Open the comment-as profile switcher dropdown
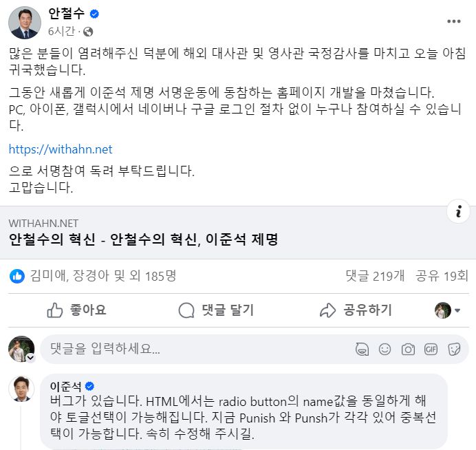 [x=447, y=310]
